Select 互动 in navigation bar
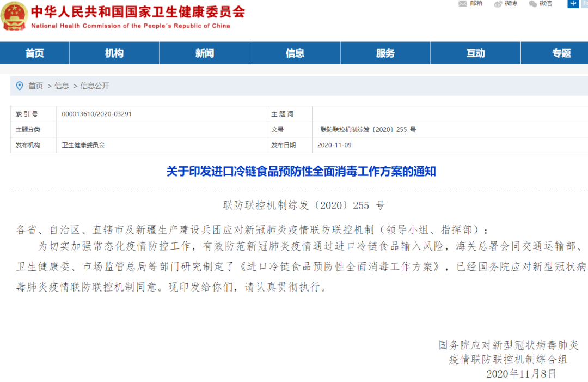The image size is (588, 382). coord(475,53)
